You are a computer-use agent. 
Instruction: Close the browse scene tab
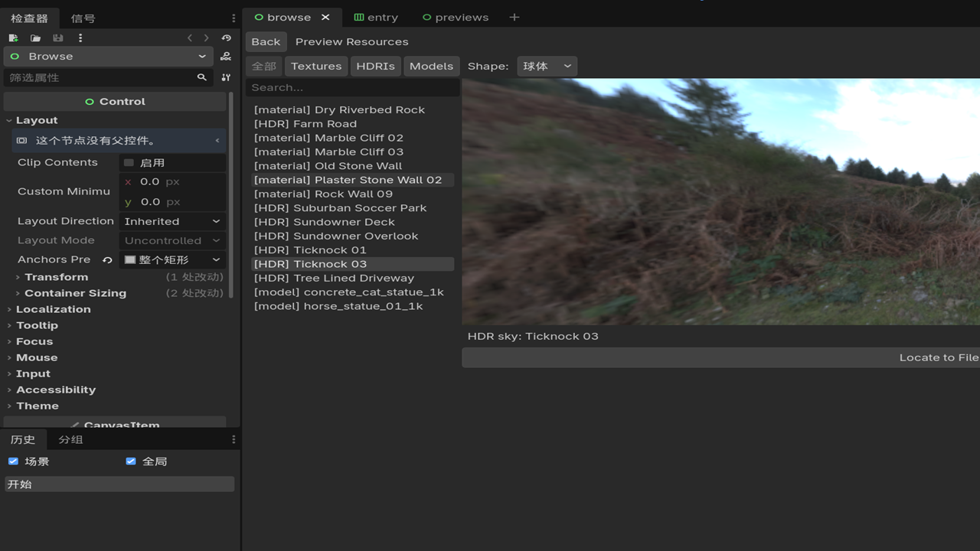click(x=325, y=17)
